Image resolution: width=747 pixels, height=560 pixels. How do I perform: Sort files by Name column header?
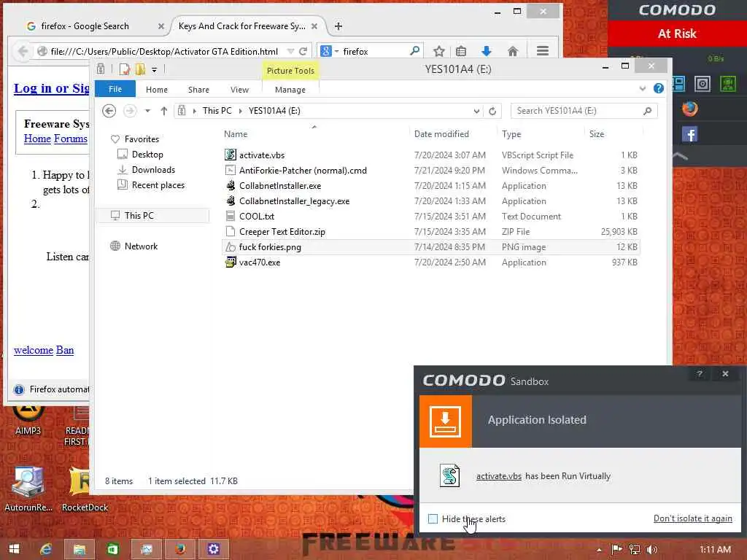236,134
